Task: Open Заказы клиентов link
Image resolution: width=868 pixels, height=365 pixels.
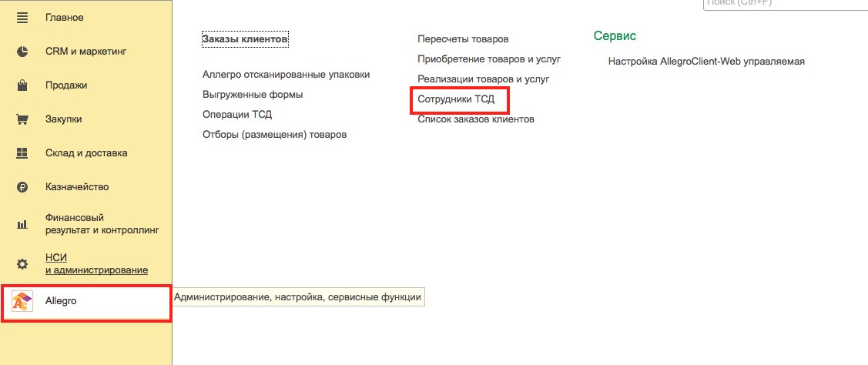Action: [x=245, y=39]
